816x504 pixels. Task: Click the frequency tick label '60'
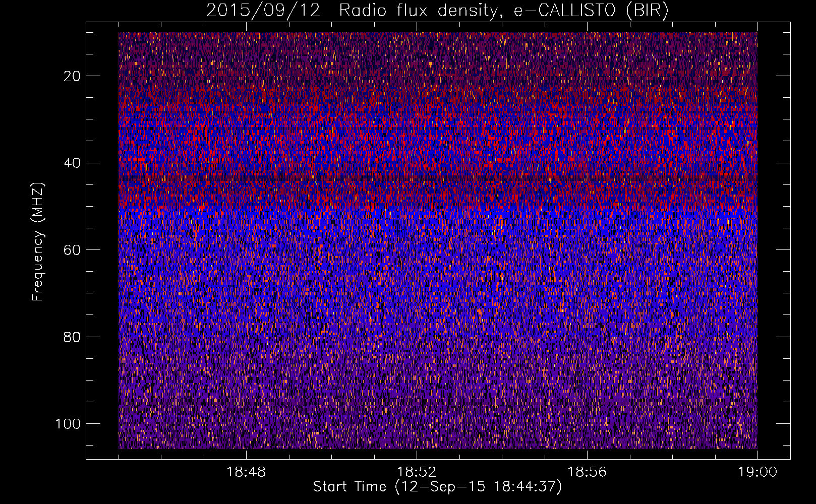[73, 250]
